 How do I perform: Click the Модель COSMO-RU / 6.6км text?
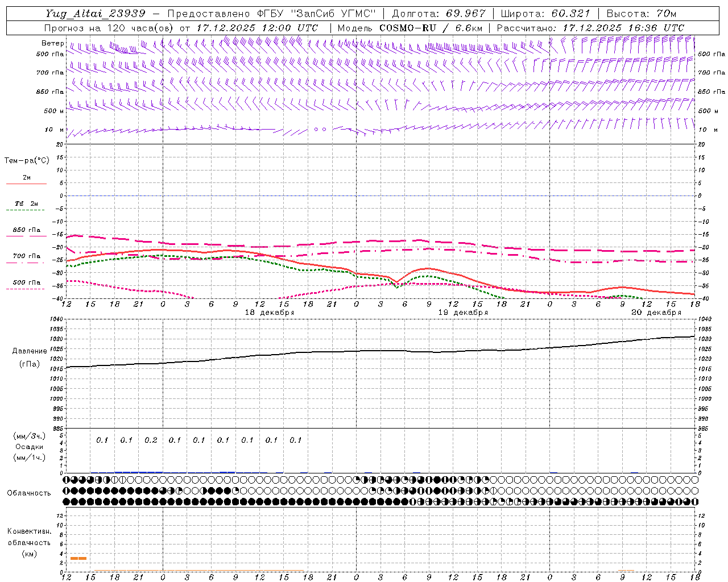click(410, 28)
